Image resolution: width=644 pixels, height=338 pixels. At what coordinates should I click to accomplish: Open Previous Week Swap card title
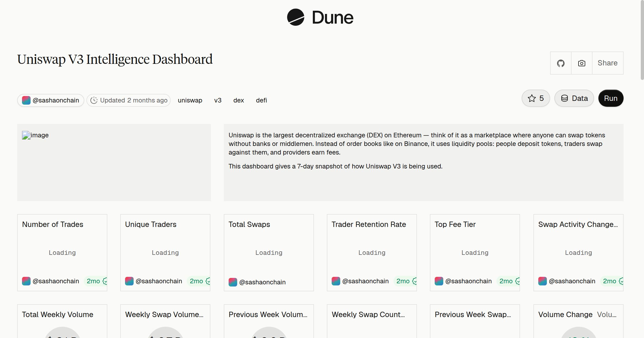473,314
